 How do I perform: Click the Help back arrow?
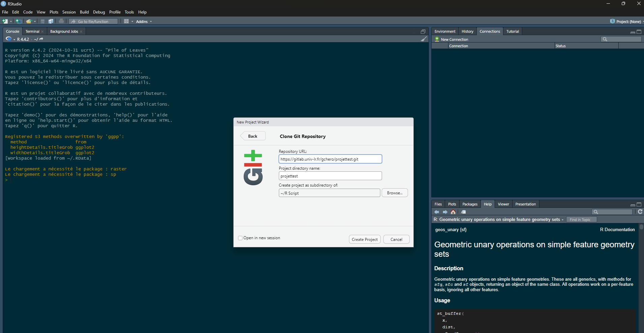click(437, 212)
